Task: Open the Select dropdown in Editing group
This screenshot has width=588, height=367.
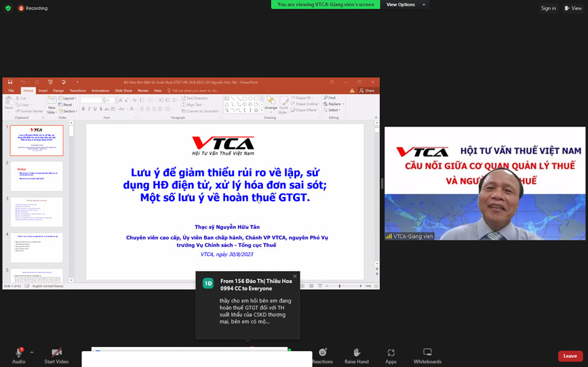Action: click(332, 110)
